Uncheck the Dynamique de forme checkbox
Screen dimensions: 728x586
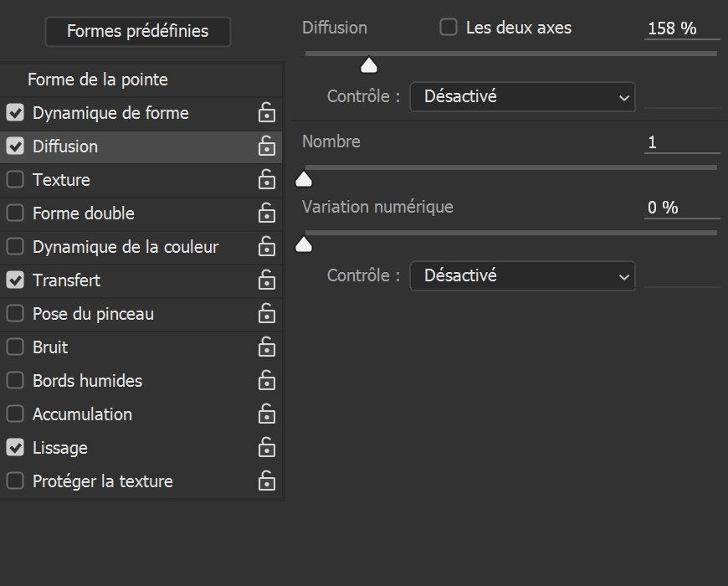click(15, 113)
